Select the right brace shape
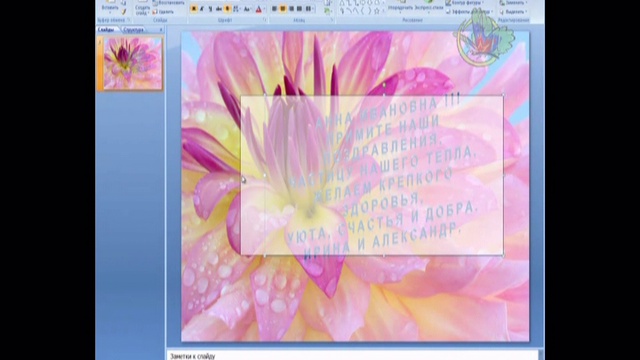This screenshot has width=640, height=360. 369,11
